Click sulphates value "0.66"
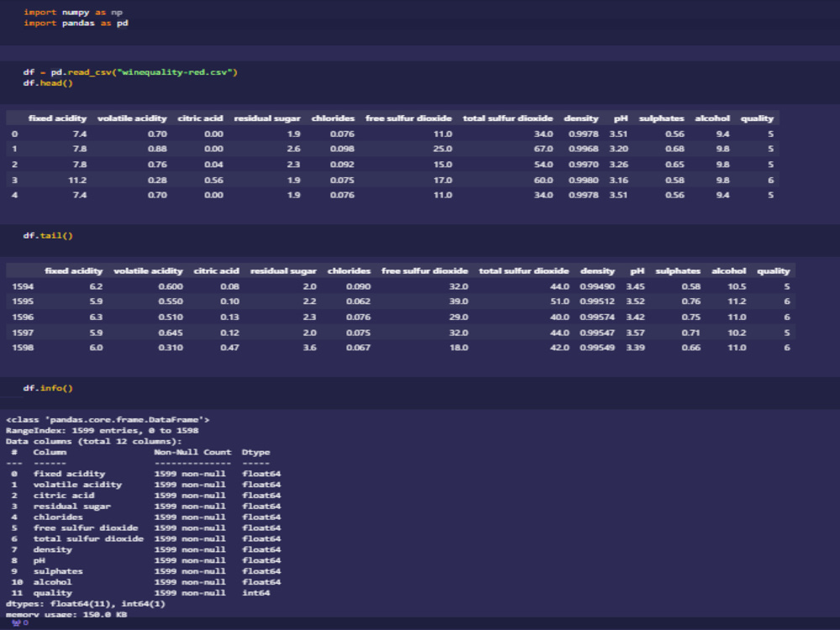840x630 pixels. click(x=691, y=348)
